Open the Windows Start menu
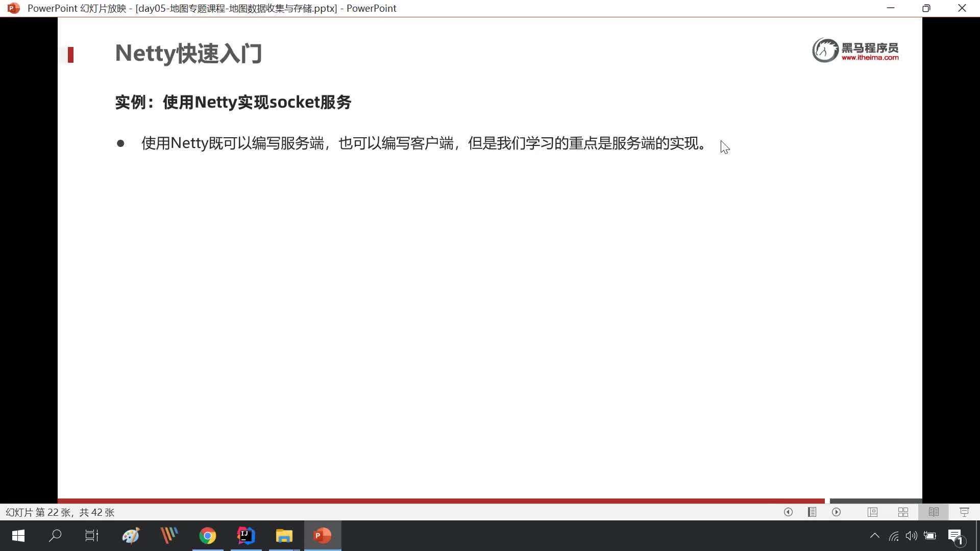Image resolution: width=980 pixels, height=551 pixels. (x=18, y=536)
